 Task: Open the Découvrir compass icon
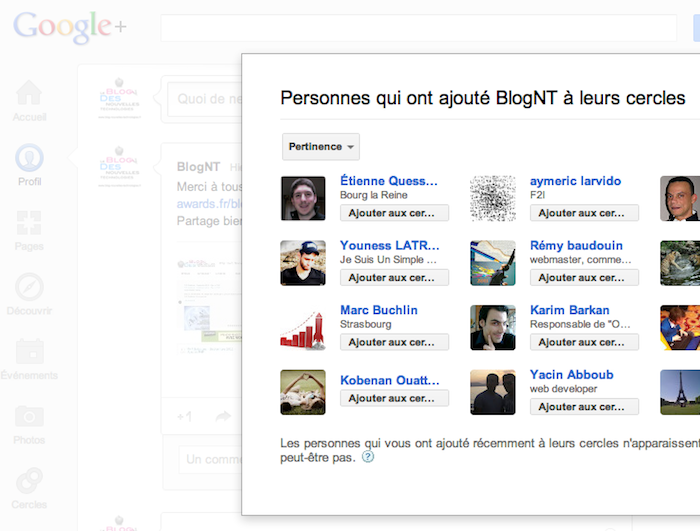click(x=30, y=288)
